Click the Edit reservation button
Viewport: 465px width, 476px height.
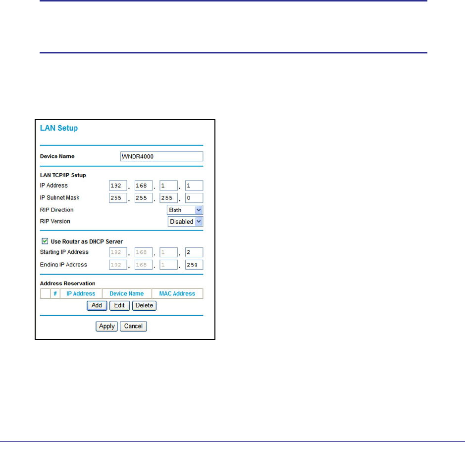click(119, 305)
